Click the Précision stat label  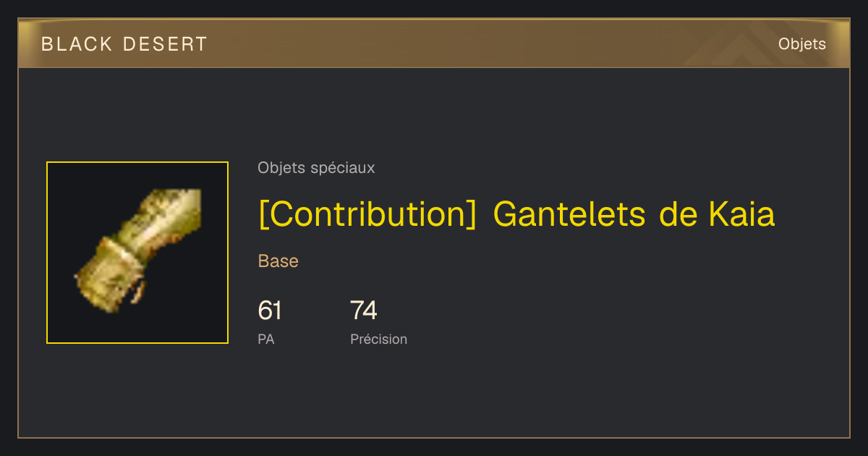pos(378,339)
